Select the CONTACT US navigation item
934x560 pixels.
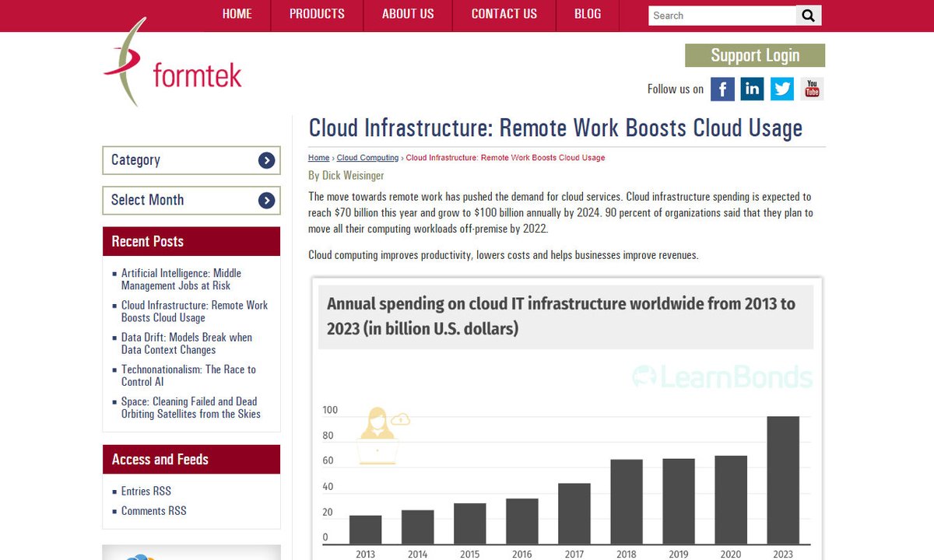pyautogui.click(x=504, y=13)
